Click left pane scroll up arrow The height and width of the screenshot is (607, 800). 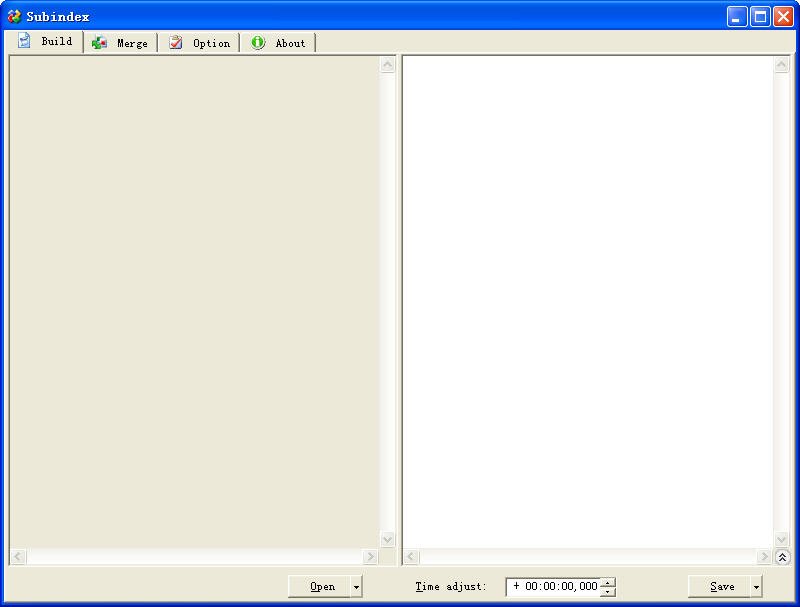pos(388,66)
